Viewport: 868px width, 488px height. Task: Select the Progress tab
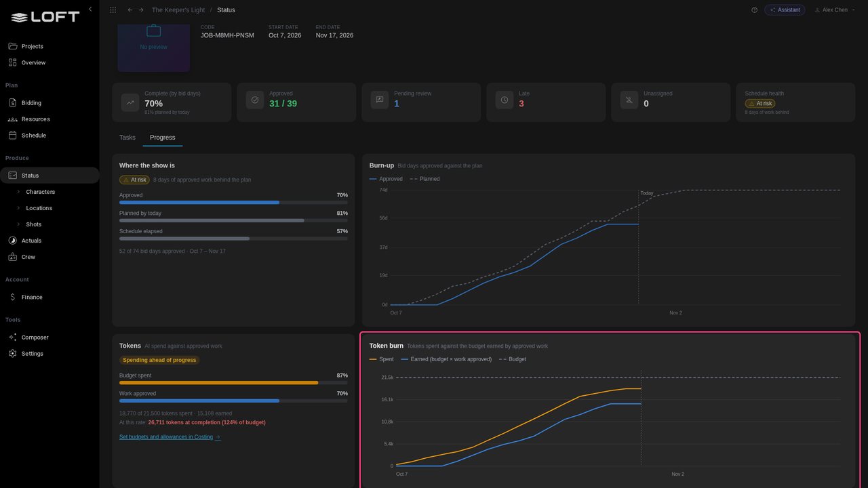pos(163,138)
